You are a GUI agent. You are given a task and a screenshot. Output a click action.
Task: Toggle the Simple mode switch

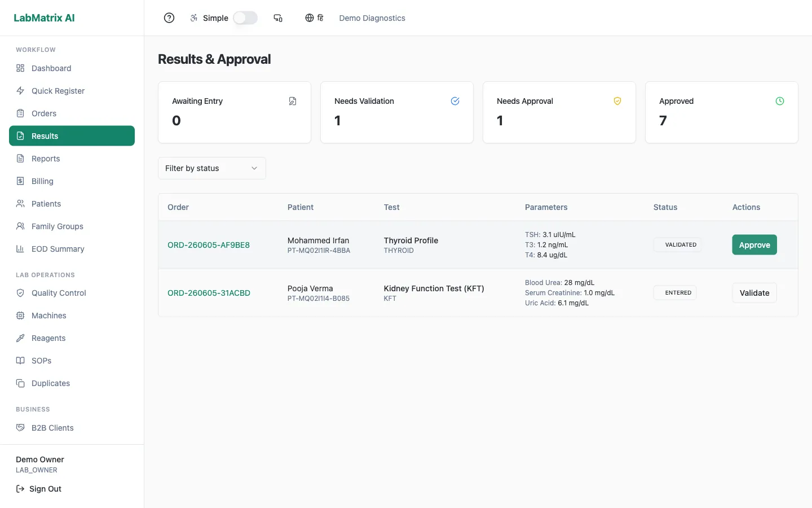[245, 18]
